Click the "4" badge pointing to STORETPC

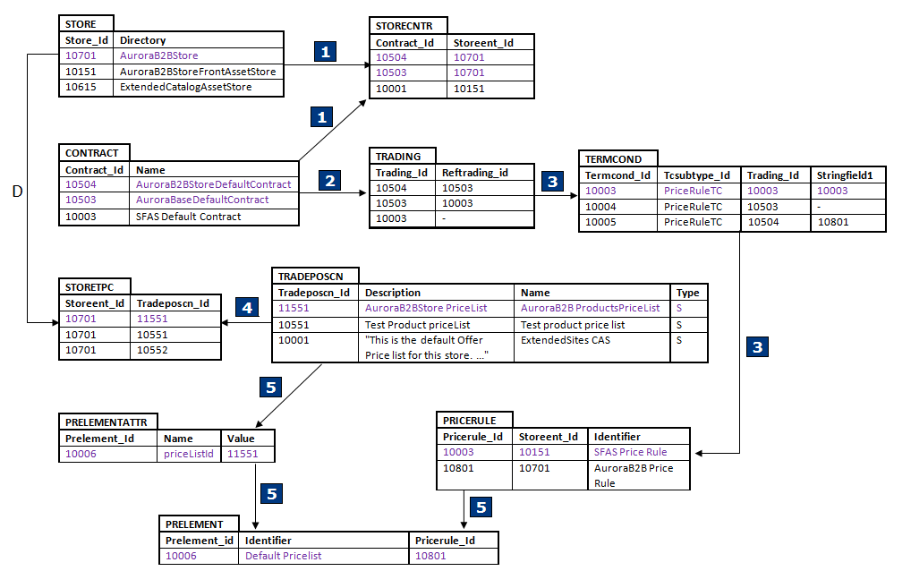(246, 307)
